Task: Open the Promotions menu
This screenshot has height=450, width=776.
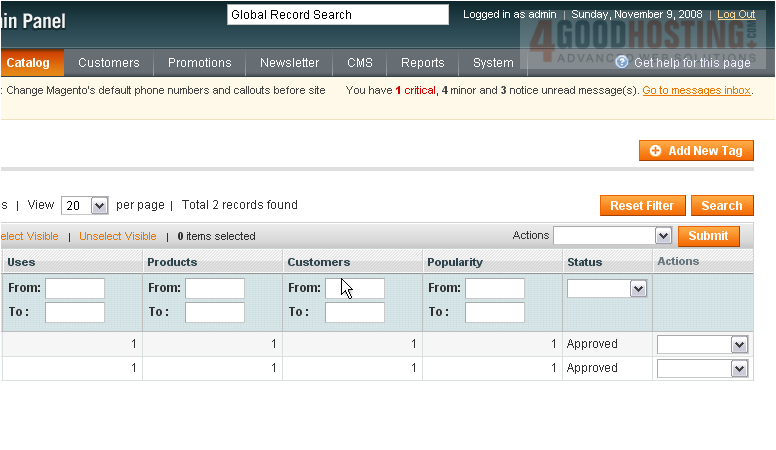Action: (199, 63)
